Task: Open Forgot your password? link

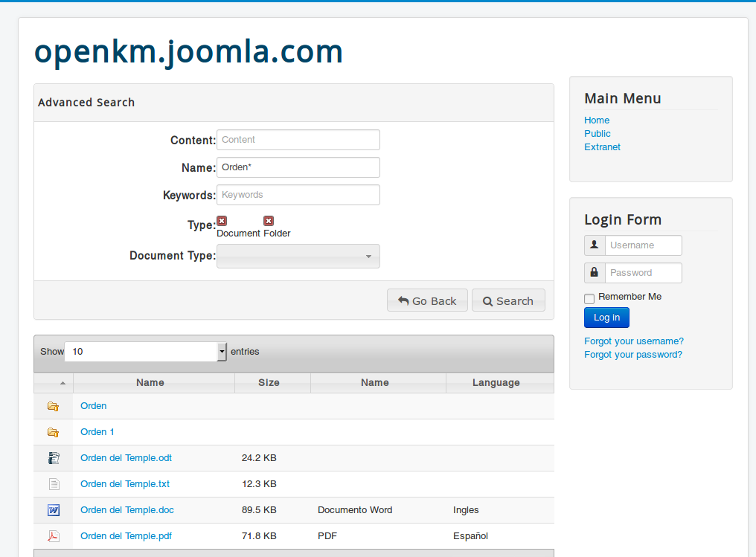Action: coord(633,355)
